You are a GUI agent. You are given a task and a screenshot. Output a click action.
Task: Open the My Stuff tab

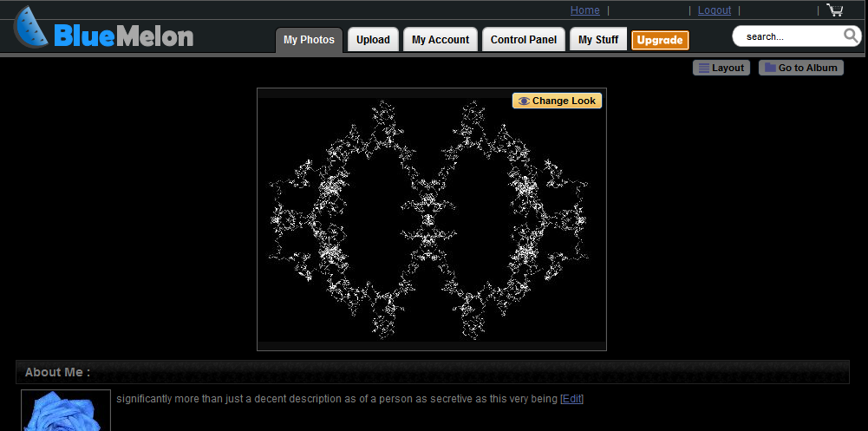pos(598,40)
